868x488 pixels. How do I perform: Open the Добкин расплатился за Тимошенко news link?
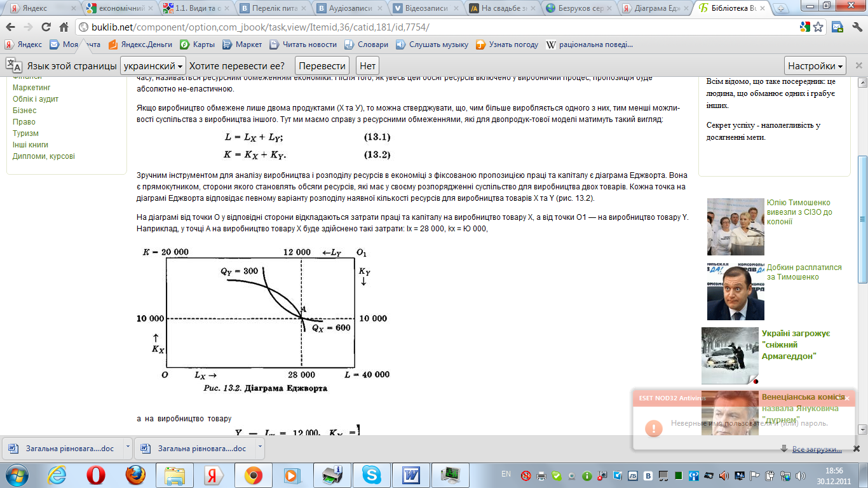pyautogui.click(x=804, y=272)
